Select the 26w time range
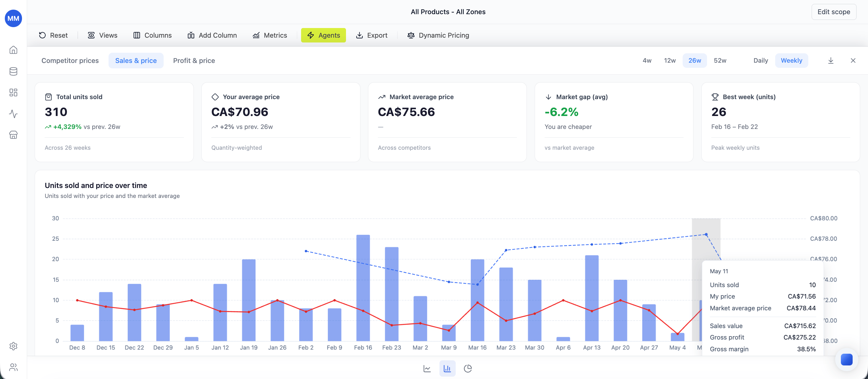The height and width of the screenshot is (379, 868). (694, 60)
